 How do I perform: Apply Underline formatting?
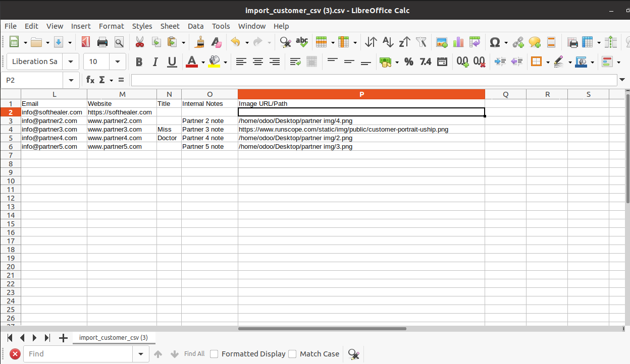[172, 62]
